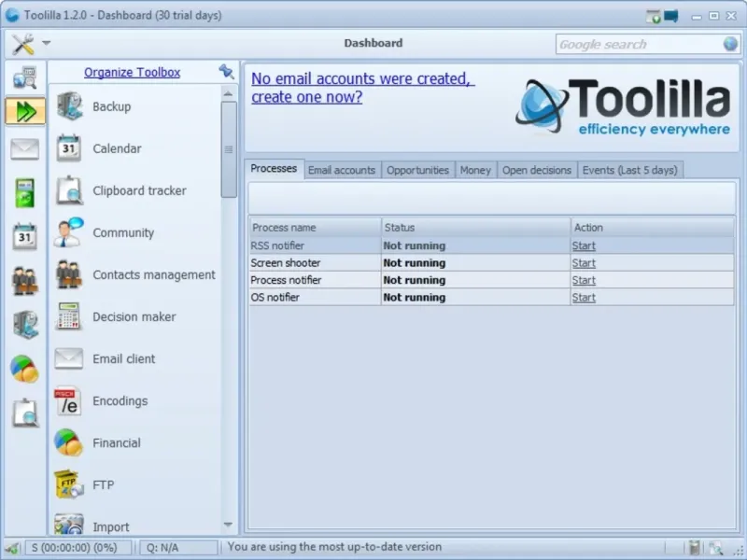Open the FTP tool icon

tap(68, 484)
